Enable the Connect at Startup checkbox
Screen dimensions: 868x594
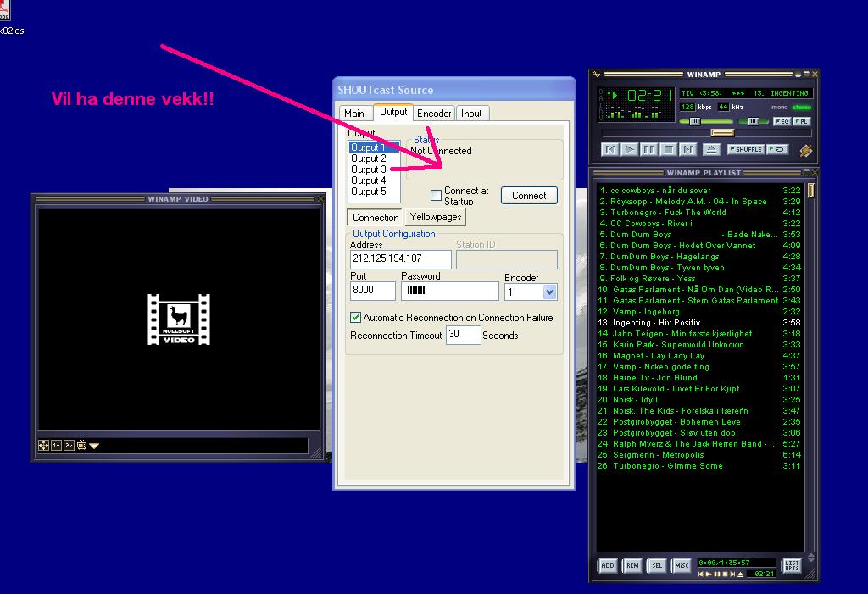436,195
